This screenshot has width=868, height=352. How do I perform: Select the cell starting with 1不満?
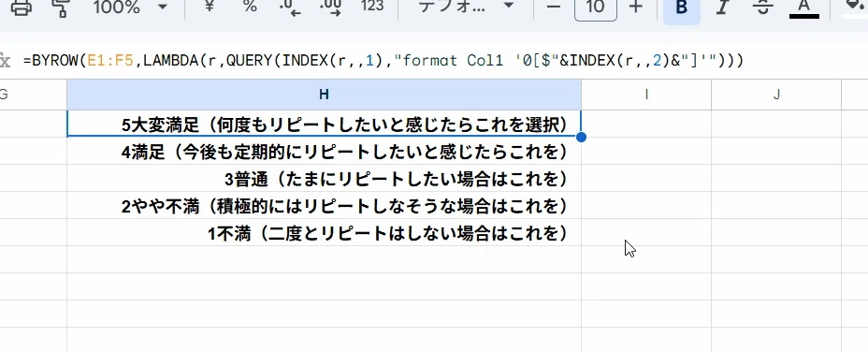click(324, 233)
